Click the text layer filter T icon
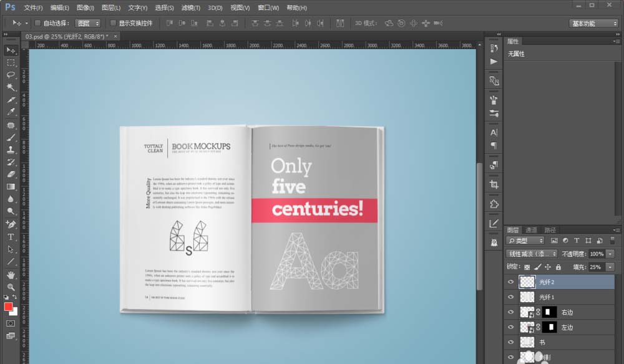The image size is (624, 364). [576, 241]
